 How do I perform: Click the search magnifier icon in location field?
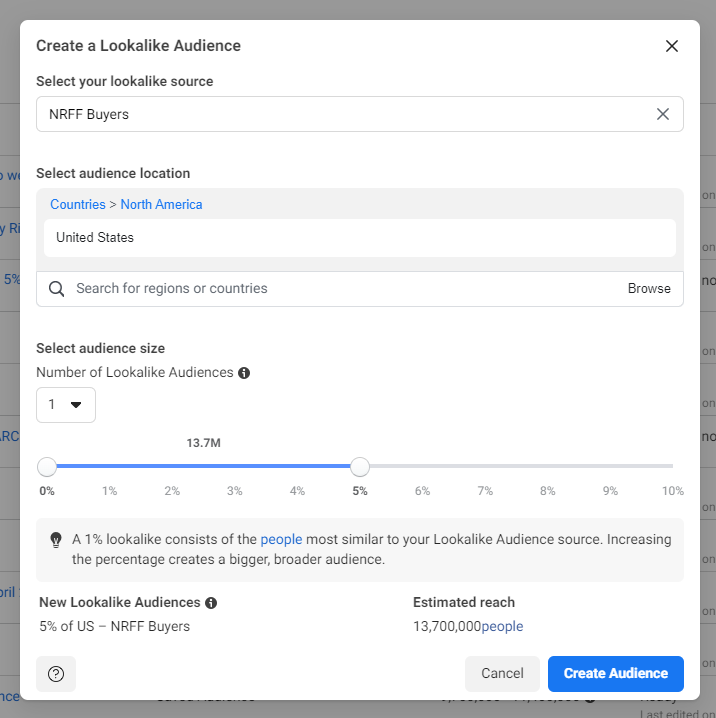click(x=57, y=289)
